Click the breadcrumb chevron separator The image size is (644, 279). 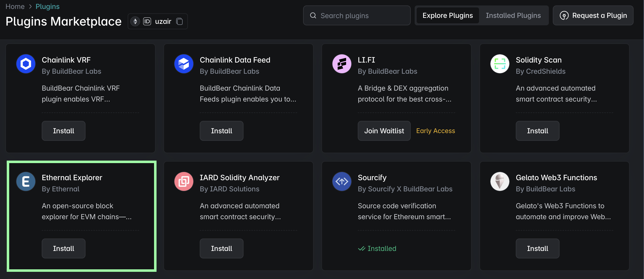click(30, 6)
